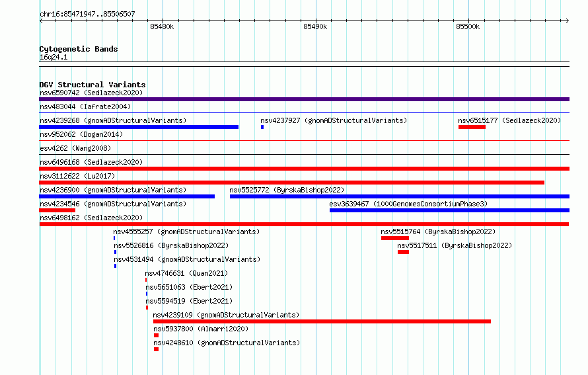Open the nsv4239109 gnomAD variant label

pos(226,315)
